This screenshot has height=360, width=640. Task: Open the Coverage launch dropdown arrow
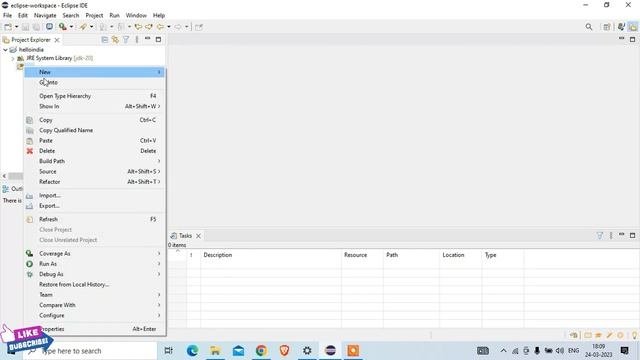[x=71, y=27]
